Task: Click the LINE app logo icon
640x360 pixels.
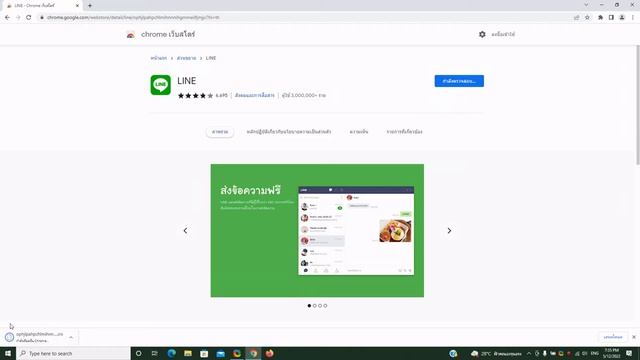Action: pyautogui.click(x=160, y=85)
